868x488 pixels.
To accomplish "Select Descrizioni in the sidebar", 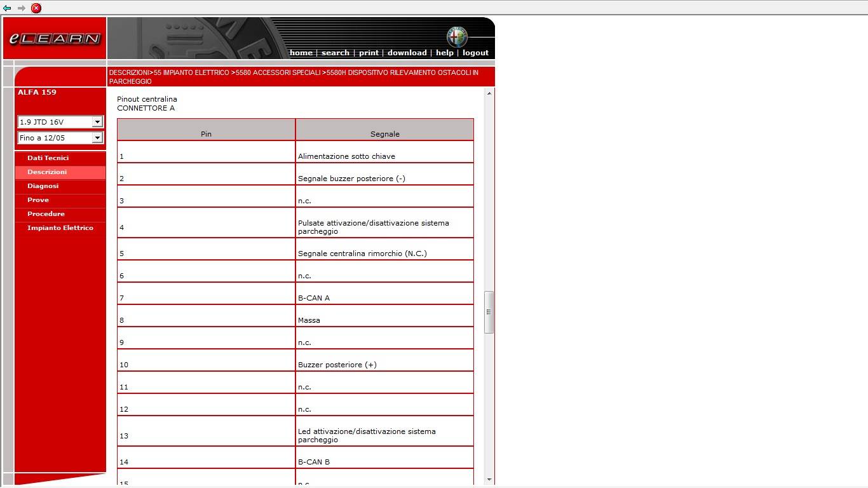I will 47,172.
